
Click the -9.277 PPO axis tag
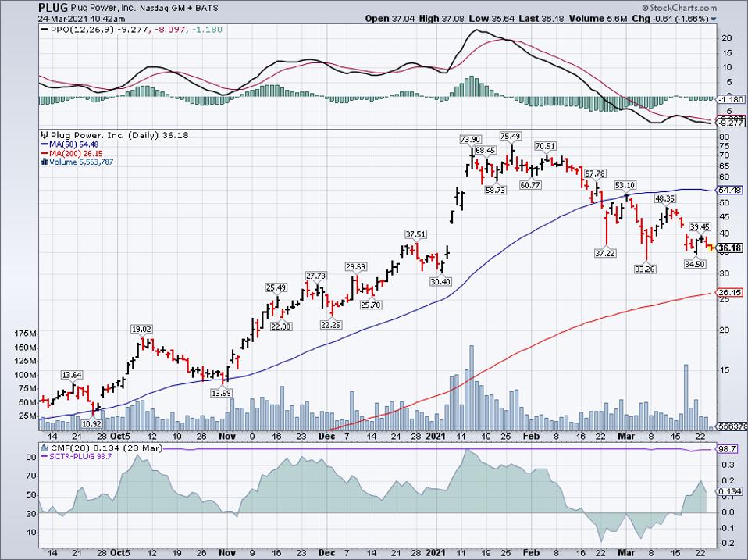[x=732, y=123]
